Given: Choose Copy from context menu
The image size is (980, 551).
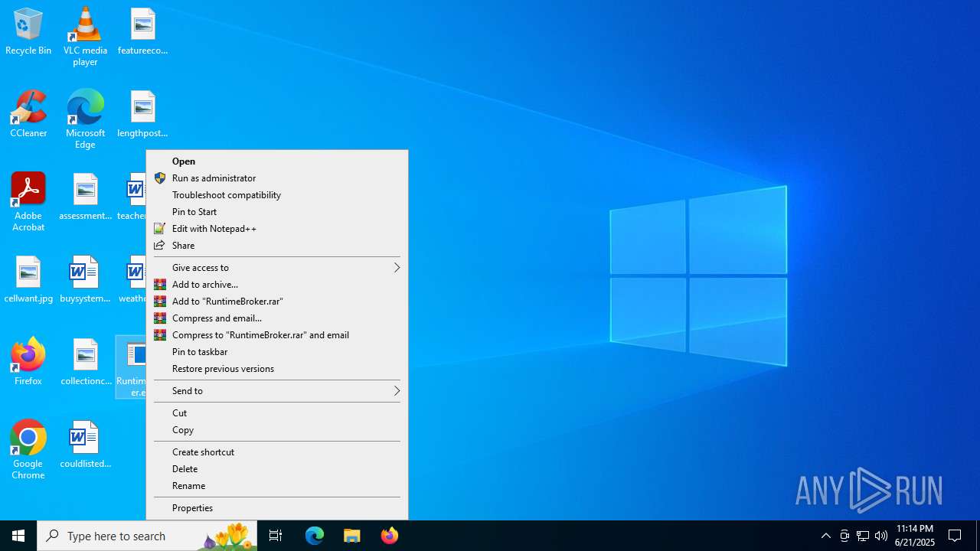Looking at the screenshot, I should click(277, 430).
